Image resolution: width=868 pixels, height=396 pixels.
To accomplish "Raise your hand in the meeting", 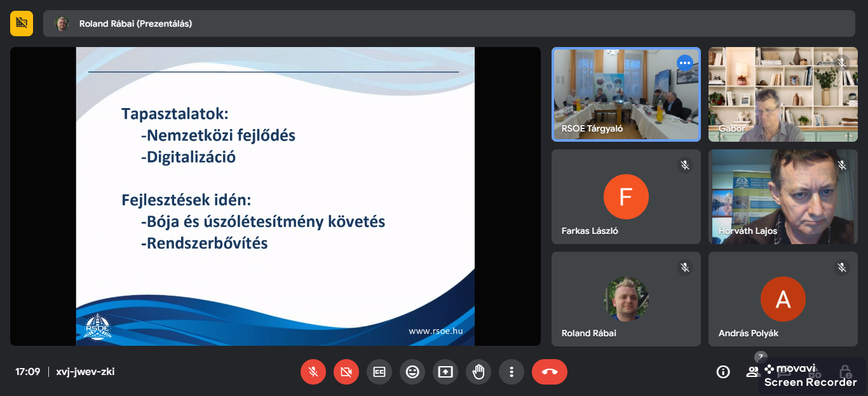I will 478,372.
